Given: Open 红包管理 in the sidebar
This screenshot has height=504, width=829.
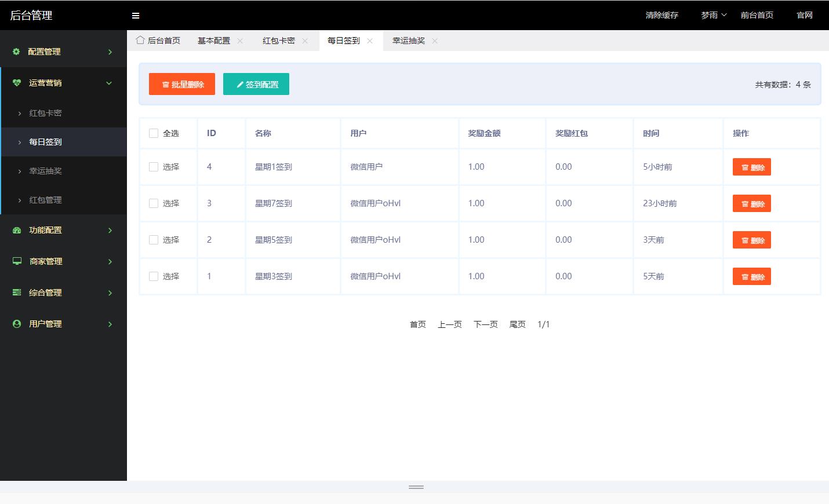Looking at the screenshot, I should tap(64, 200).
